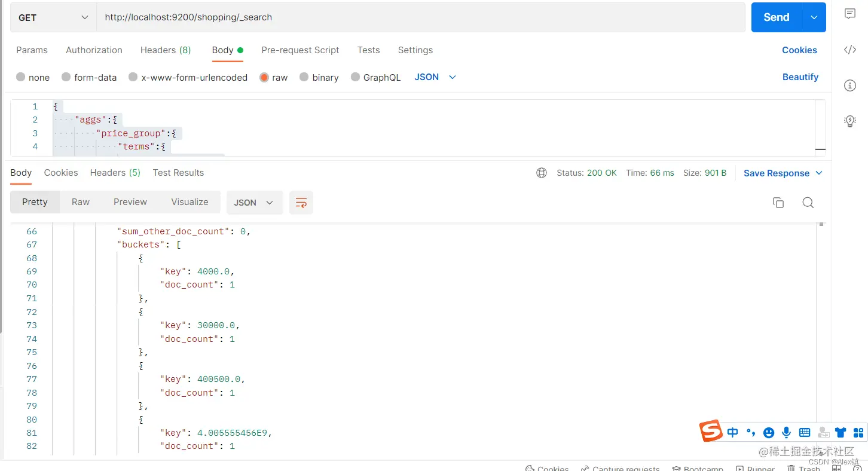Toggle line wrap icon in response toolbar
Screen dimensions: 868x471
pos(301,203)
